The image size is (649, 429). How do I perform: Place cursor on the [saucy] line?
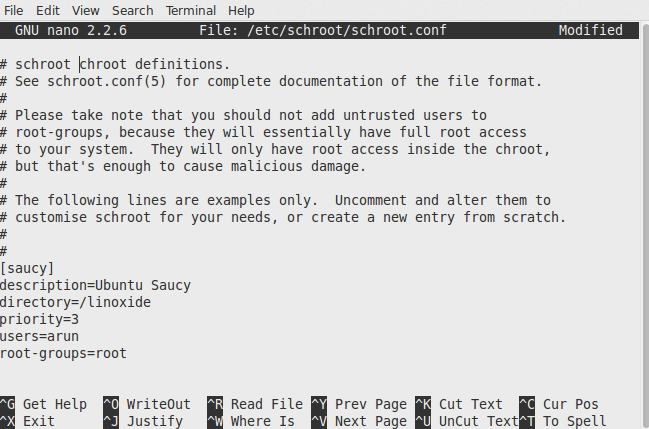pos(28,268)
